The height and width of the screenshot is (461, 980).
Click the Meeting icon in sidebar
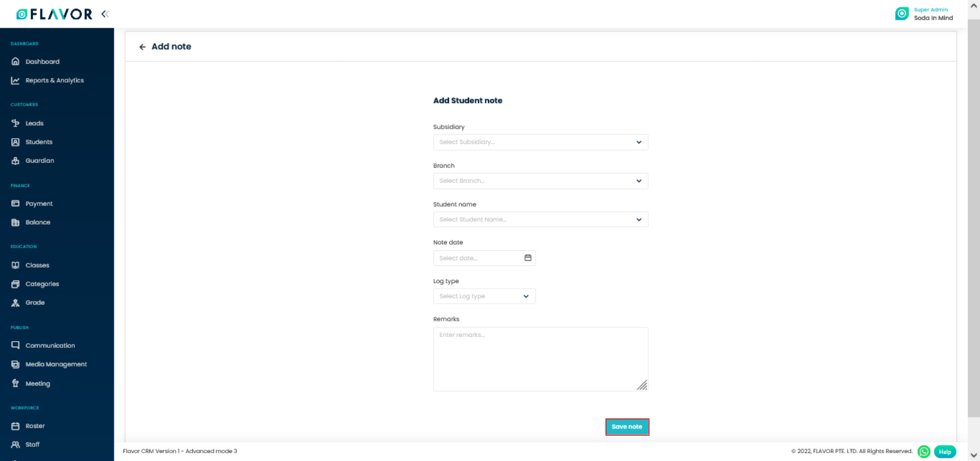pyautogui.click(x=15, y=383)
